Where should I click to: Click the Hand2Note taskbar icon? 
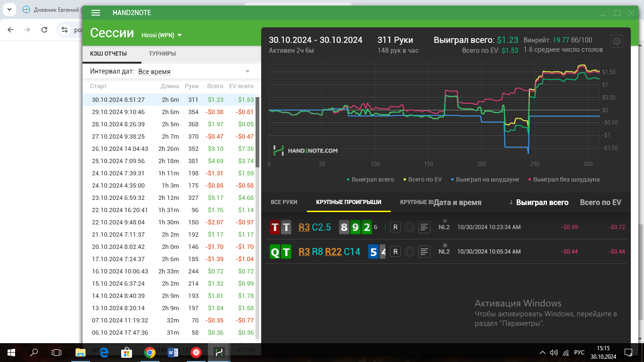pos(219,352)
